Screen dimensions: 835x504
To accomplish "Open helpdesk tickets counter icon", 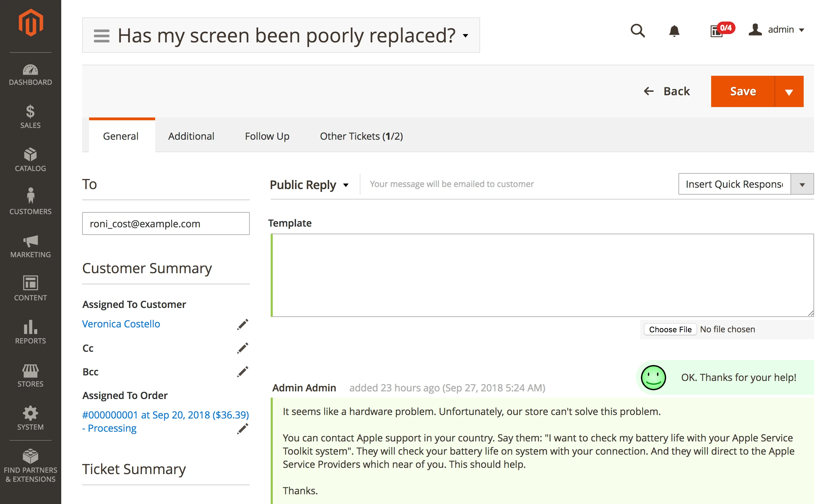I will pyautogui.click(x=717, y=31).
